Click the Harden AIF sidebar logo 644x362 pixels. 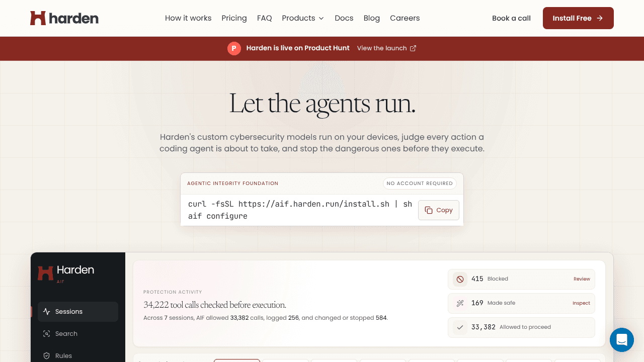point(66,273)
